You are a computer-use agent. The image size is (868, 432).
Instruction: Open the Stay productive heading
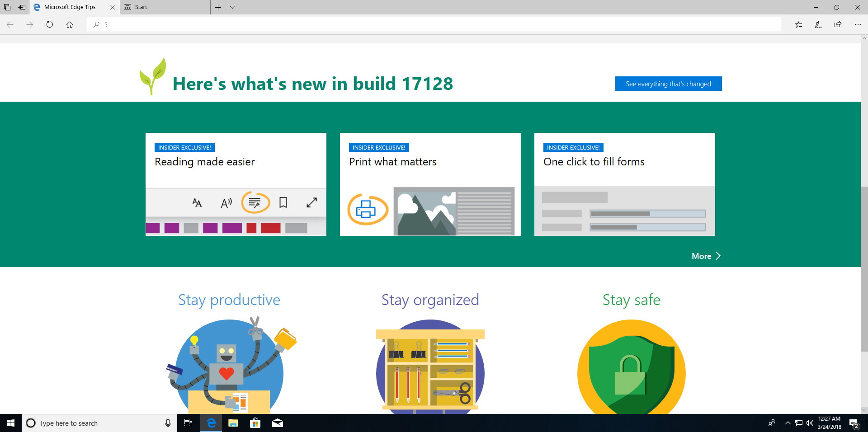tap(229, 300)
